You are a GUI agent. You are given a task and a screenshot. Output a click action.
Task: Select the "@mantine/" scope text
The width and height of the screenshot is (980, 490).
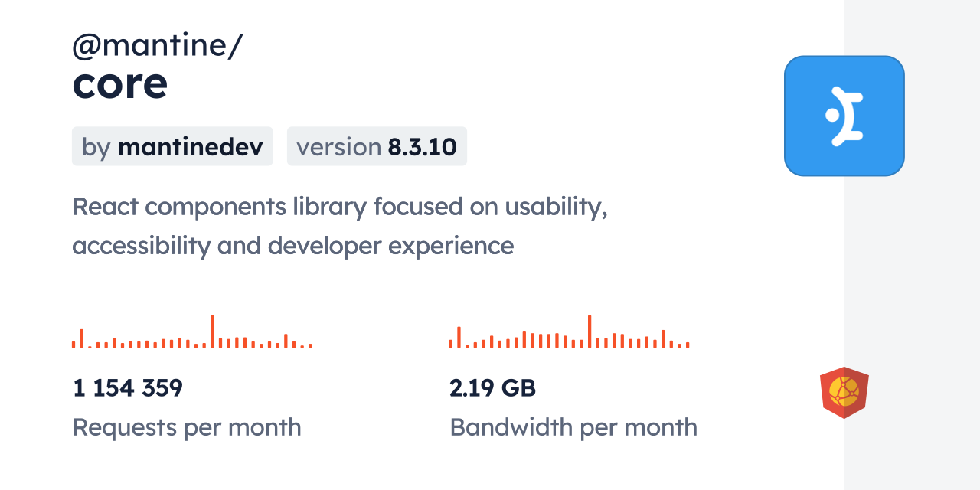pos(157,46)
